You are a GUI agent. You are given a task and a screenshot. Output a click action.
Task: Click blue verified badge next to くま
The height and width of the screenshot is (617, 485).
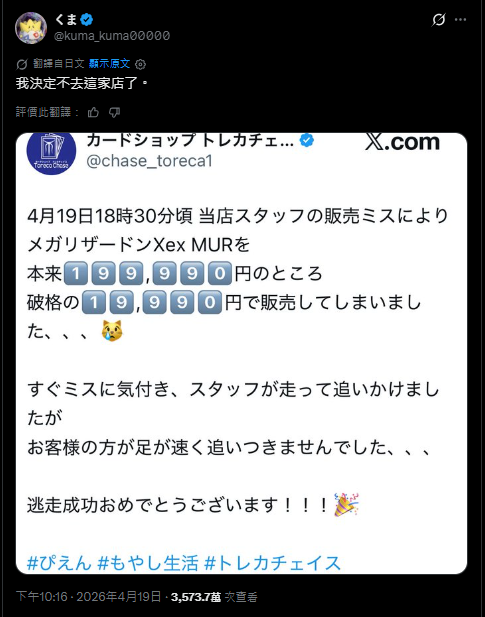coord(87,19)
